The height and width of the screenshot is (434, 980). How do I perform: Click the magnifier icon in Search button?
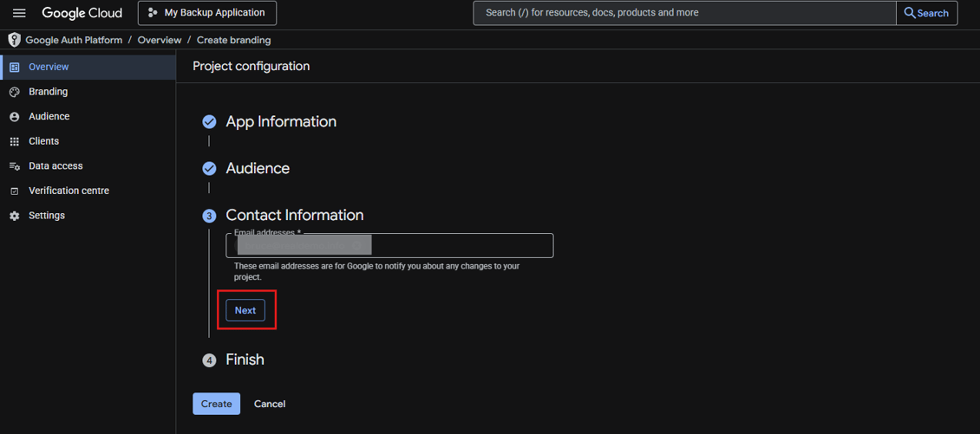tap(910, 12)
